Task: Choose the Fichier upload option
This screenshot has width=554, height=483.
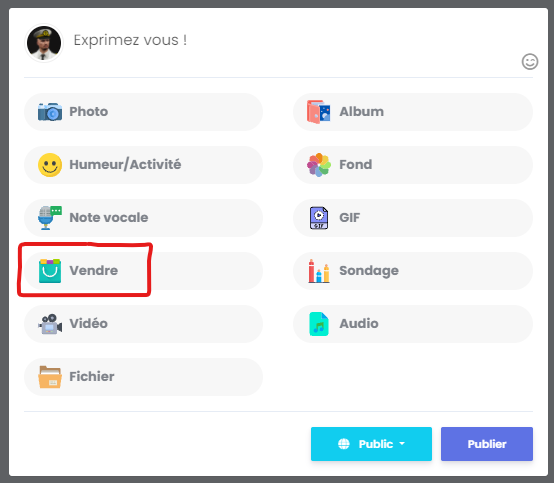Action: point(143,377)
